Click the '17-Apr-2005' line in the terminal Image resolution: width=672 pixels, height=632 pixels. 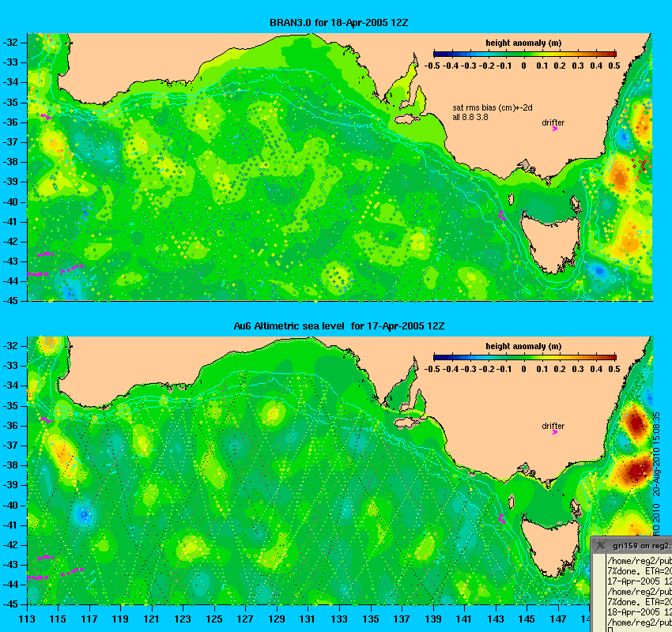[x=640, y=581]
